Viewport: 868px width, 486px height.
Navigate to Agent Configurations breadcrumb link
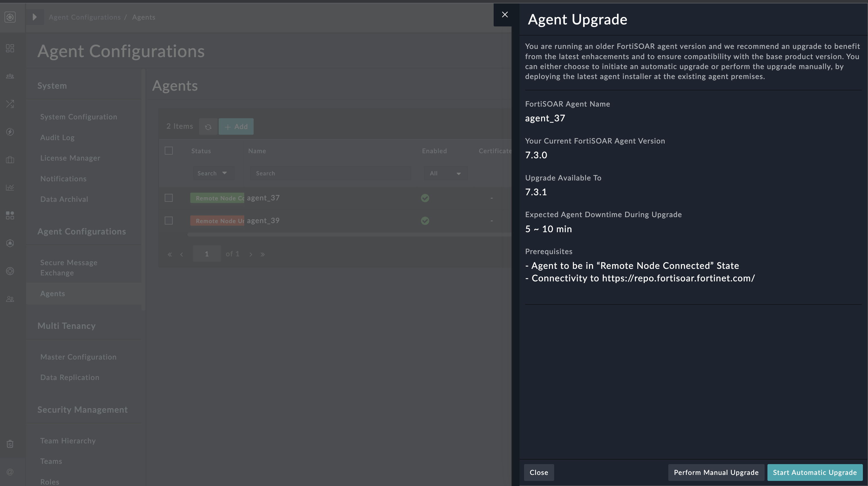[x=84, y=17]
